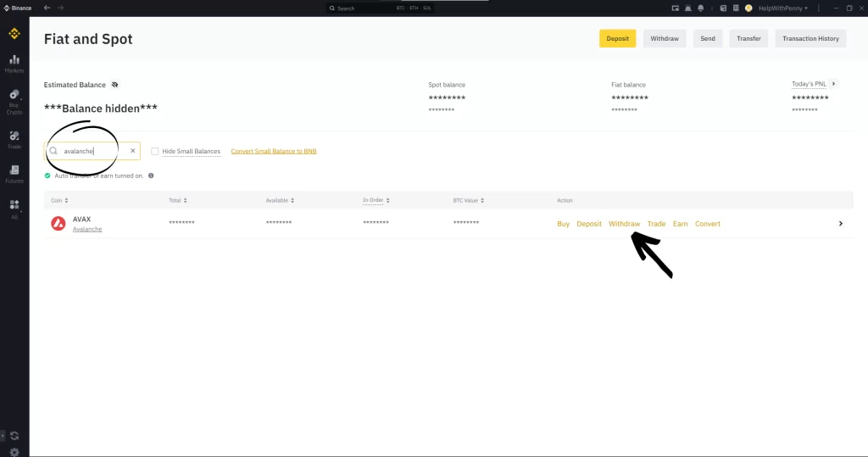Click Trade in the AVAX row
Image resolution: width=868 pixels, height=457 pixels.
tap(657, 224)
